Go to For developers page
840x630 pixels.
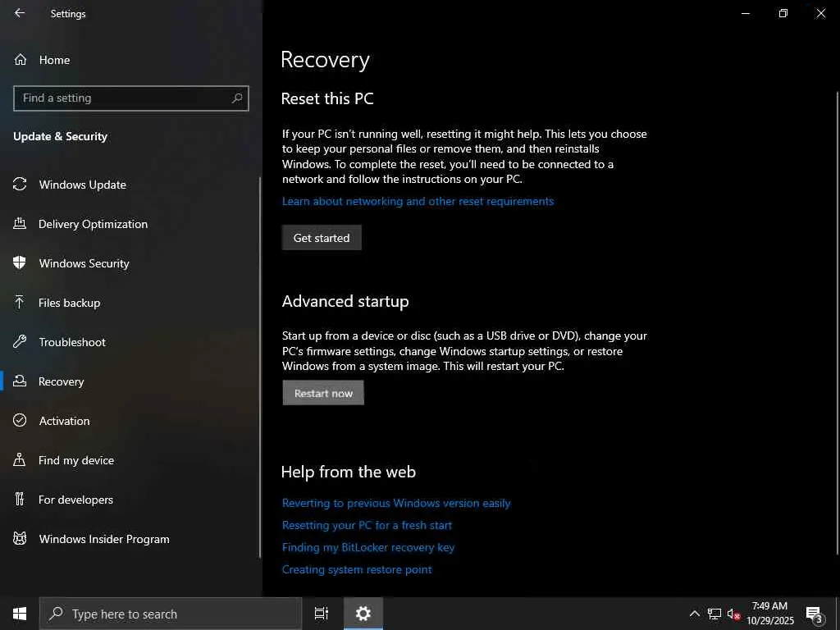pyautogui.click(x=75, y=500)
